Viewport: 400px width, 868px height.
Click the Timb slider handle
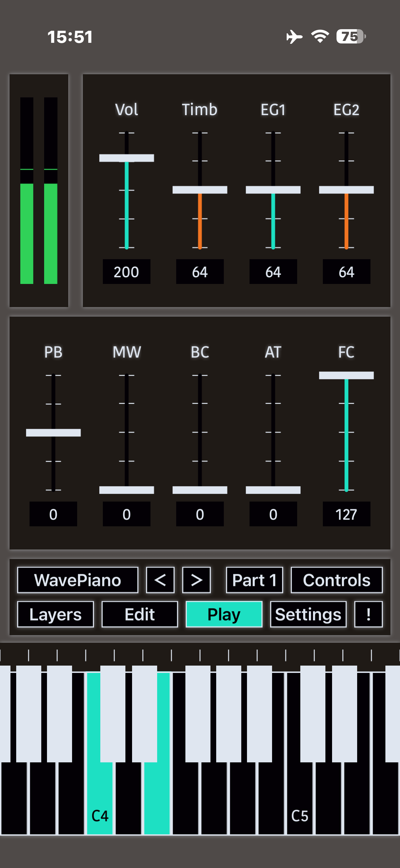tap(200, 190)
